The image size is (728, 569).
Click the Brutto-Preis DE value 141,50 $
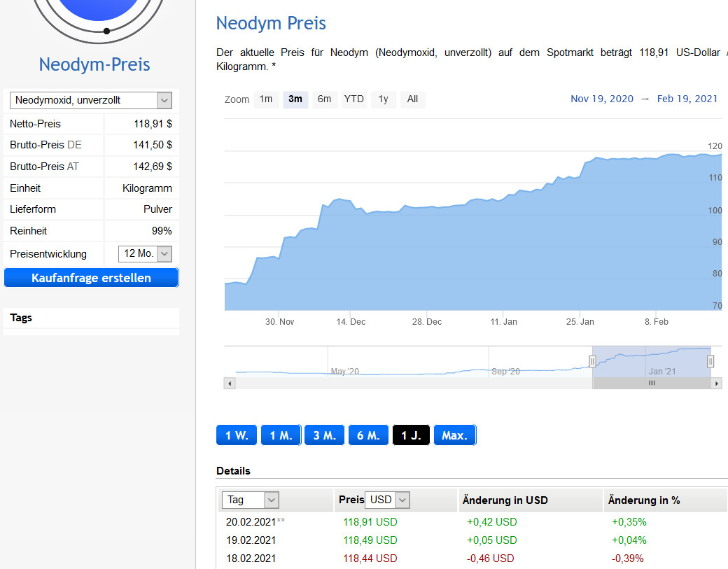click(153, 145)
